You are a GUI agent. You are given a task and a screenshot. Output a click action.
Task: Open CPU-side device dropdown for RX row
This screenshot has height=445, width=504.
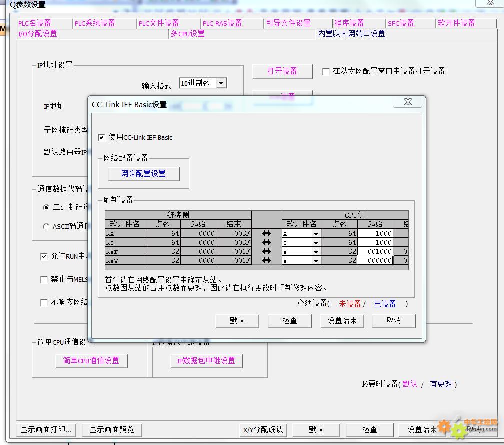point(316,233)
